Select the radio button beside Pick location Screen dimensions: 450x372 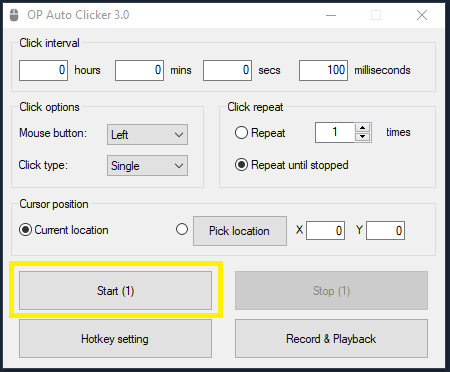pyautogui.click(x=182, y=229)
